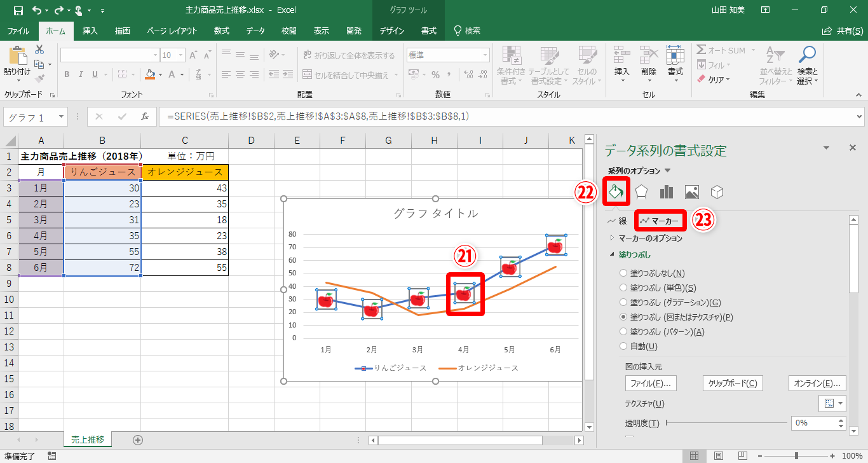Click the Clear (クリア) eraser icon

(x=702, y=79)
